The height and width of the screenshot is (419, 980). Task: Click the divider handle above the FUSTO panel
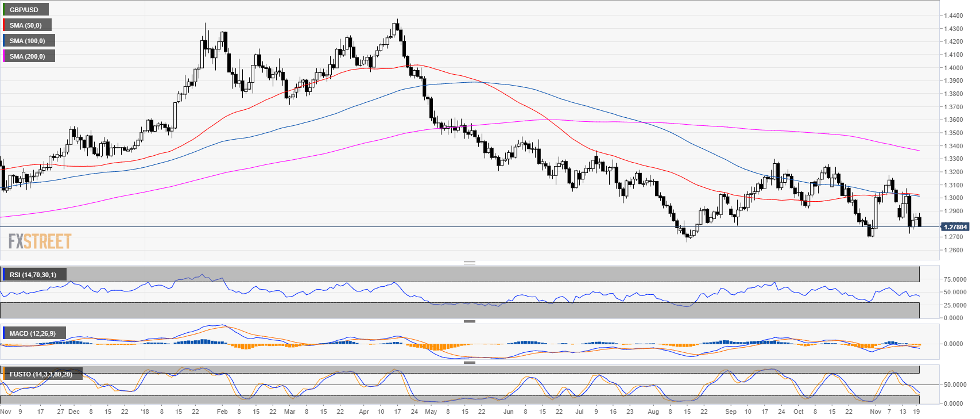click(x=469, y=362)
